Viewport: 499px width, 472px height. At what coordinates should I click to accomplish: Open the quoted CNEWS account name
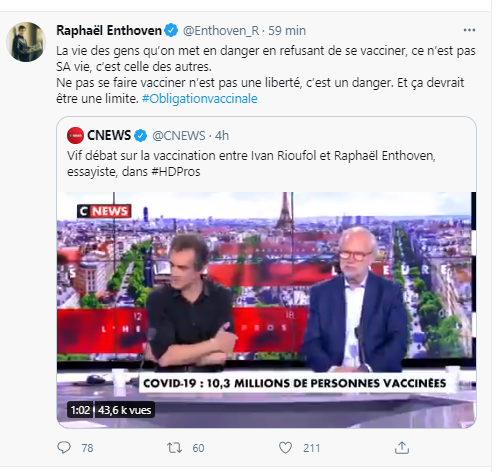(x=109, y=136)
